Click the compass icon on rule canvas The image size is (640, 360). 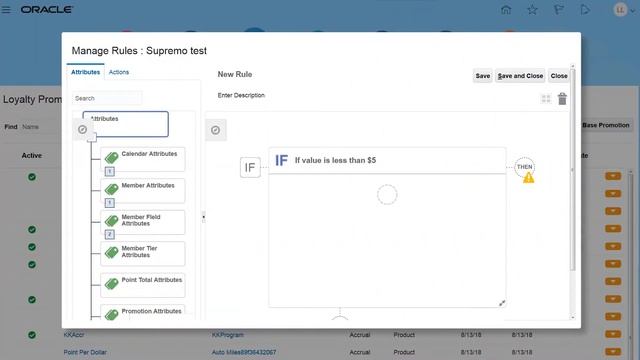point(216,130)
